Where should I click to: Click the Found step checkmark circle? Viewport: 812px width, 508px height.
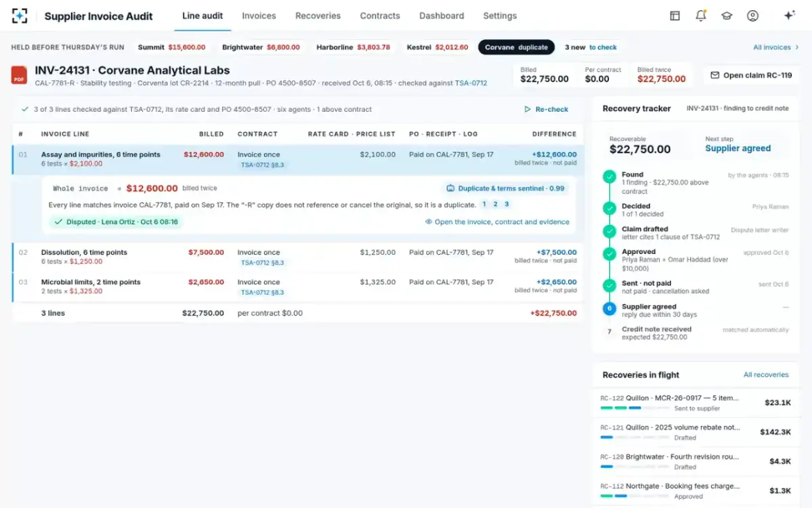[x=610, y=177]
